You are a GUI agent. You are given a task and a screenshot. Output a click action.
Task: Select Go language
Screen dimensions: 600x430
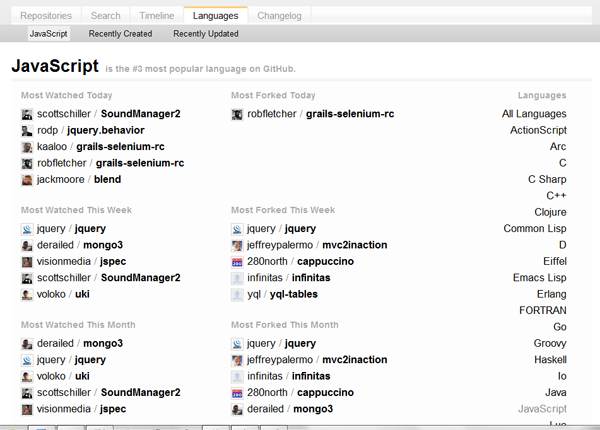(560, 327)
